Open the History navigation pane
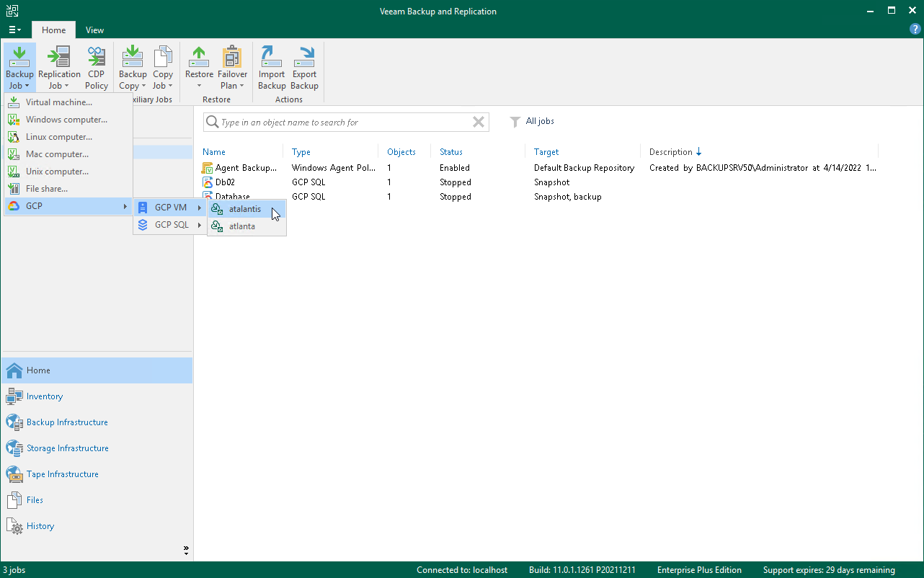924x578 pixels. pyautogui.click(x=97, y=526)
